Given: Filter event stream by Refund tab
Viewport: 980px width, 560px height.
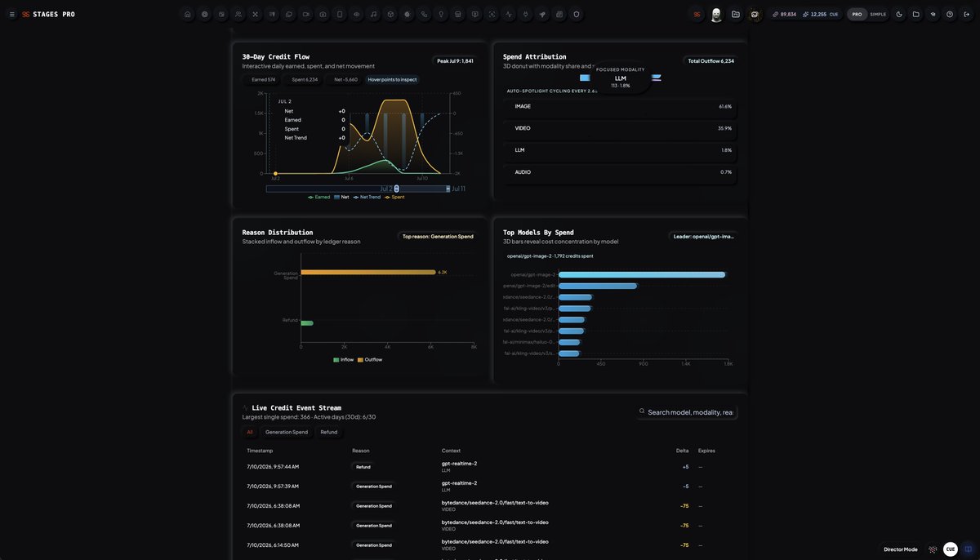Looking at the screenshot, I should [x=329, y=432].
